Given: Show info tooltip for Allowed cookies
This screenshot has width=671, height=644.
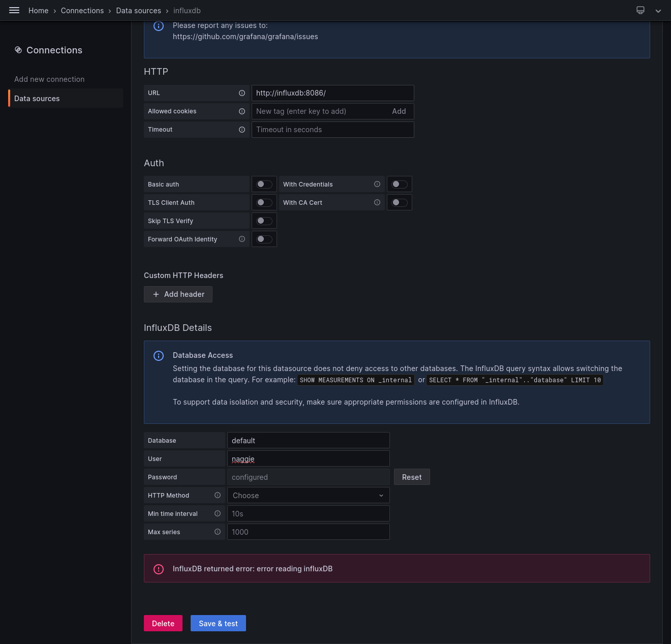Looking at the screenshot, I should 242,111.
